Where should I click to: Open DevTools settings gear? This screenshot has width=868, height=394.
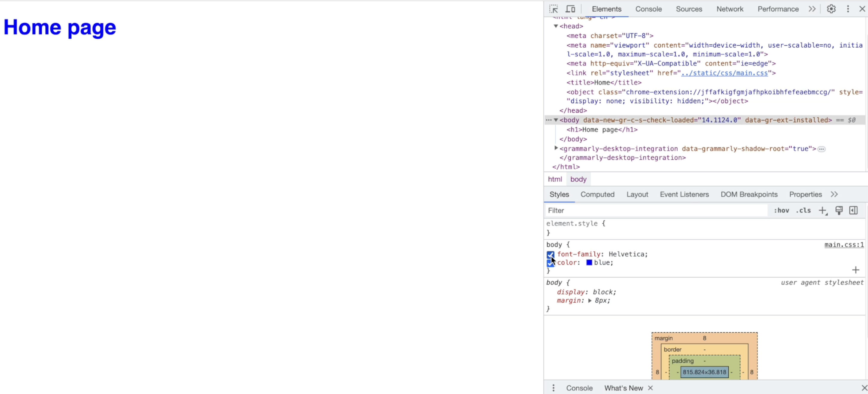[x=831, y=9]
